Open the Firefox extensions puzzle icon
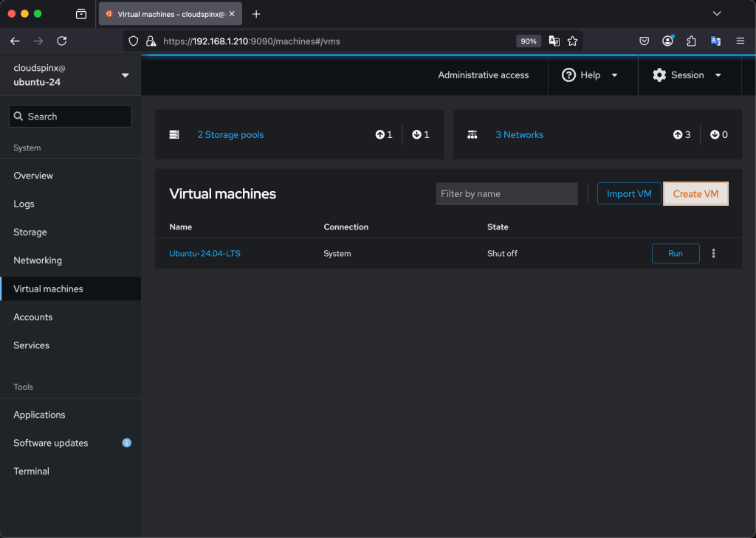 tap(691, 41)
